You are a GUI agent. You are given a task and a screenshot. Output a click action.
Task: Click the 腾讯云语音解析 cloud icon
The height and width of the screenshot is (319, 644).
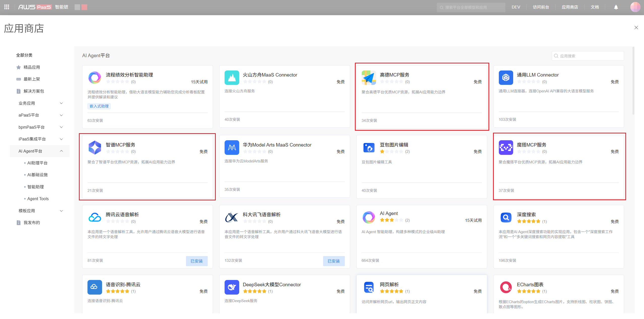95,217
